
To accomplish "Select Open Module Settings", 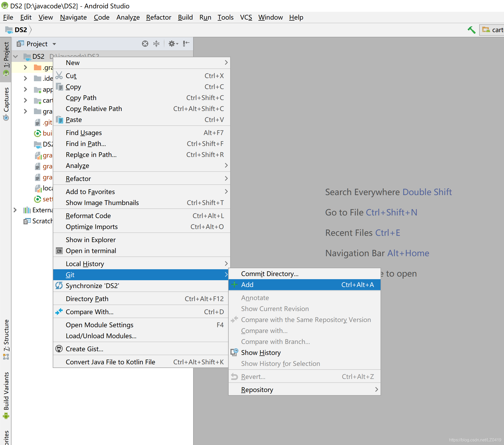I will [x=141, y=325].
